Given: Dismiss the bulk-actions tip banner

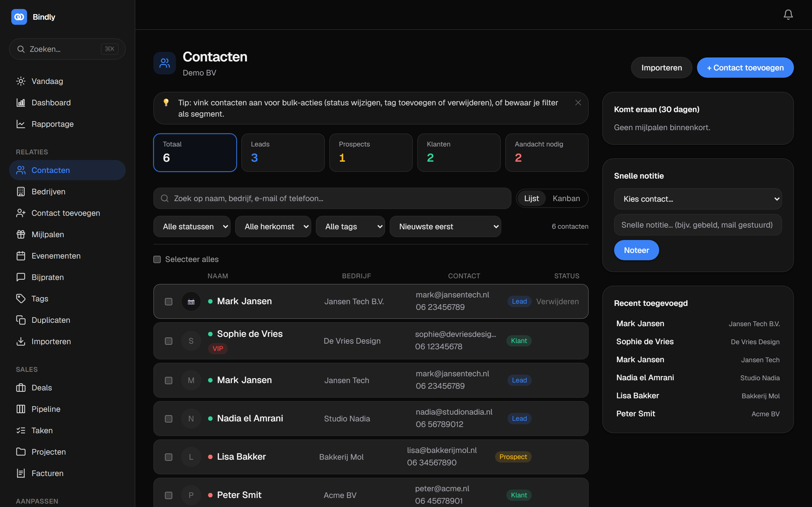Looking at the screenshot, I should [x=578, y=103].
